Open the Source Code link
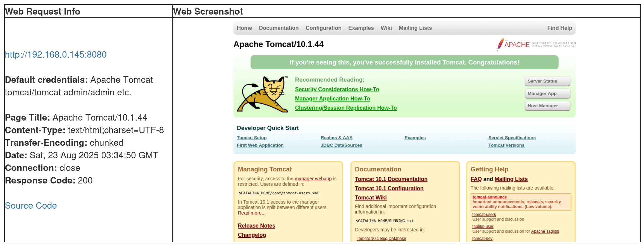Screen dimensions: 644x245 pos(31,206)
